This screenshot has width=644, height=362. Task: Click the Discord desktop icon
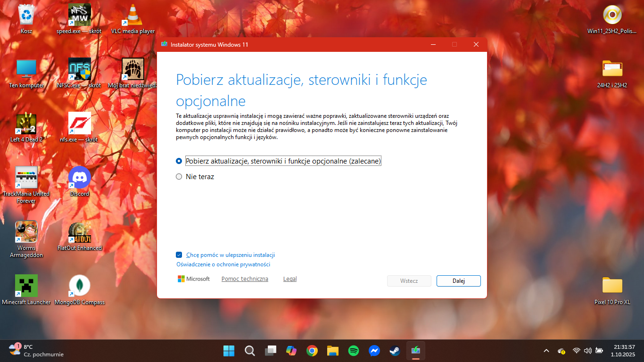pyautogui.click(x=79, y=178)
